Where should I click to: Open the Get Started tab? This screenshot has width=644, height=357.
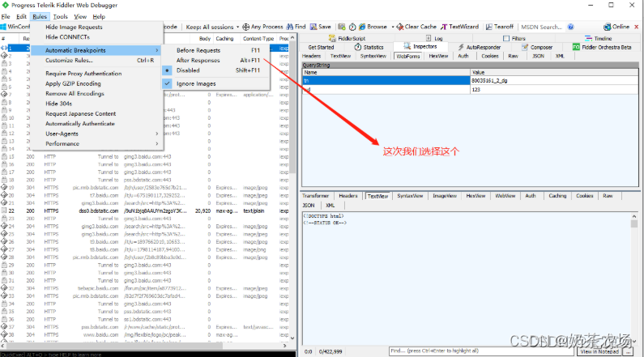[x=321, y=47]
